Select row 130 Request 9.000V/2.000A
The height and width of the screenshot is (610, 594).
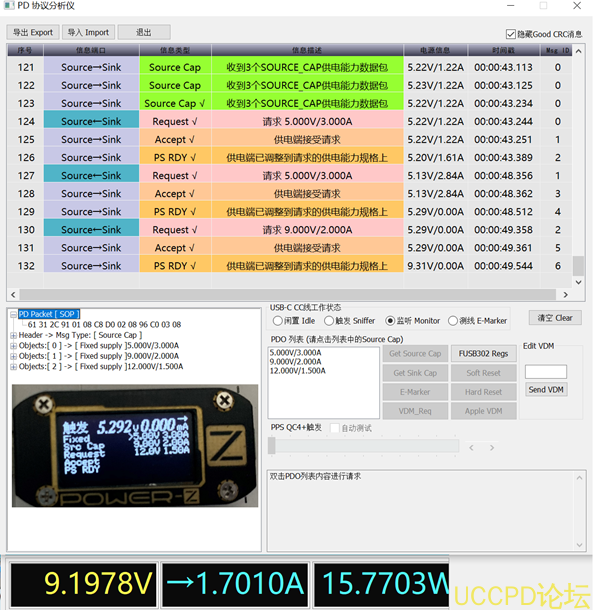(289, 230)
